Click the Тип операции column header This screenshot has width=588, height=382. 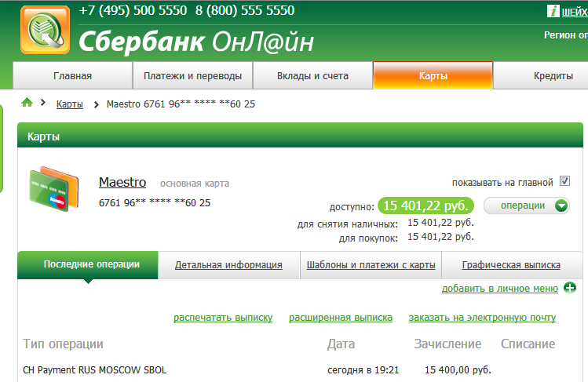coord(63,344)
